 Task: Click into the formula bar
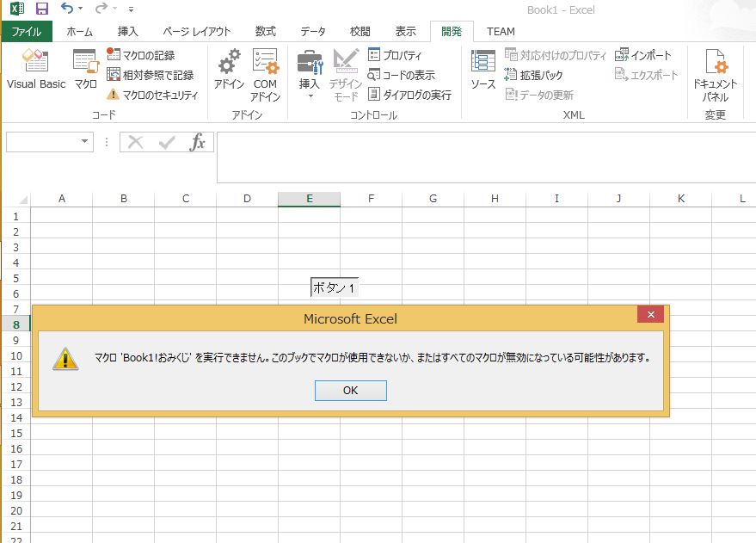click(x=486, y=157)
